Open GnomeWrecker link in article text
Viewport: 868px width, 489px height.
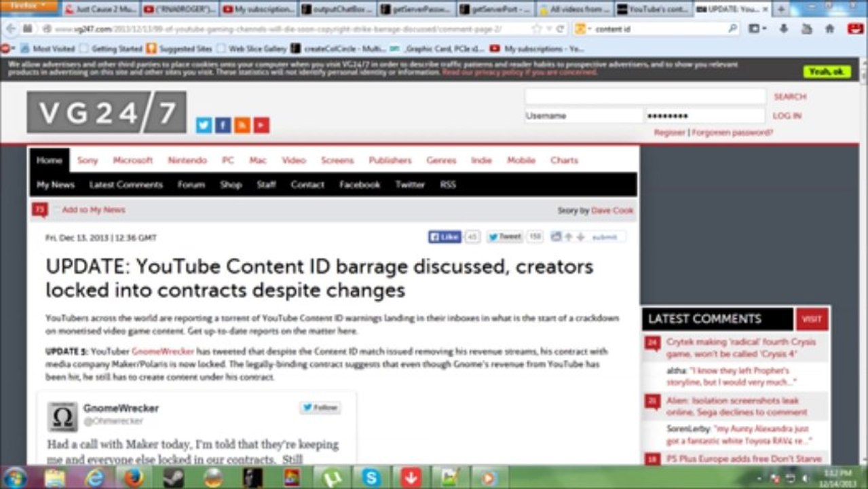[x=162, y=352]
